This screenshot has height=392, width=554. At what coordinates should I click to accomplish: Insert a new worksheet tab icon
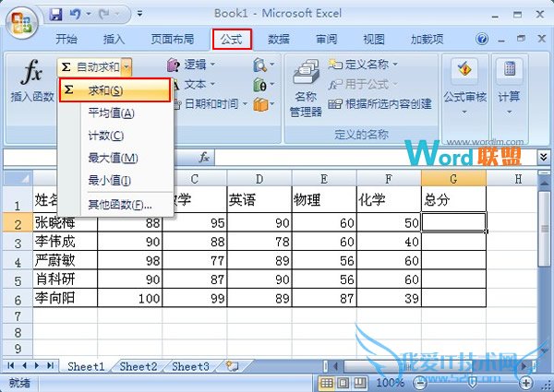pyautogui.click(x=232, y=366)
